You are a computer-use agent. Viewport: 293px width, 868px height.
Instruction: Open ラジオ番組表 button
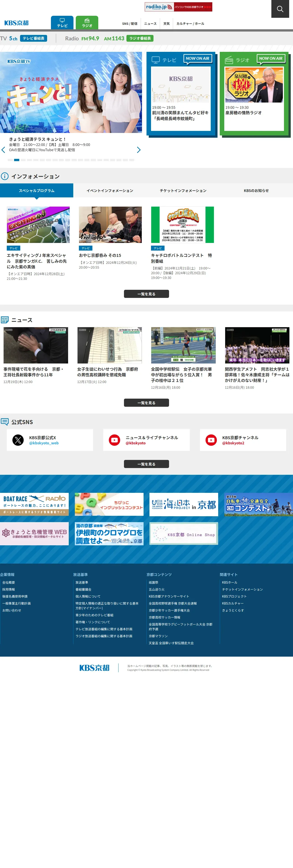tap(140, 38)
